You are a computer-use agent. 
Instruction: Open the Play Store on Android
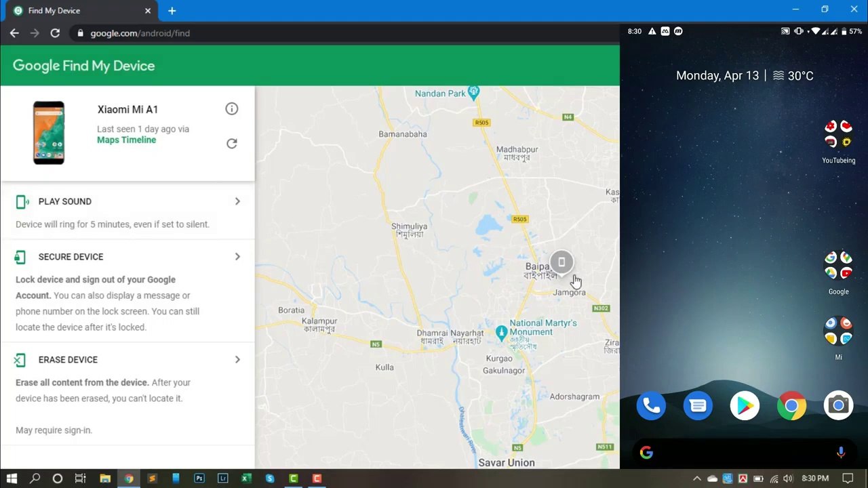745,406
